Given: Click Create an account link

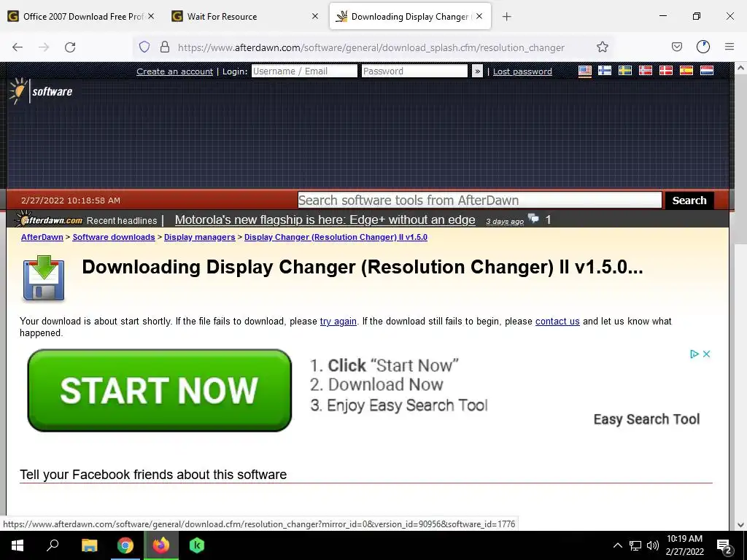Looking at the screenshot, I should 174,71.
